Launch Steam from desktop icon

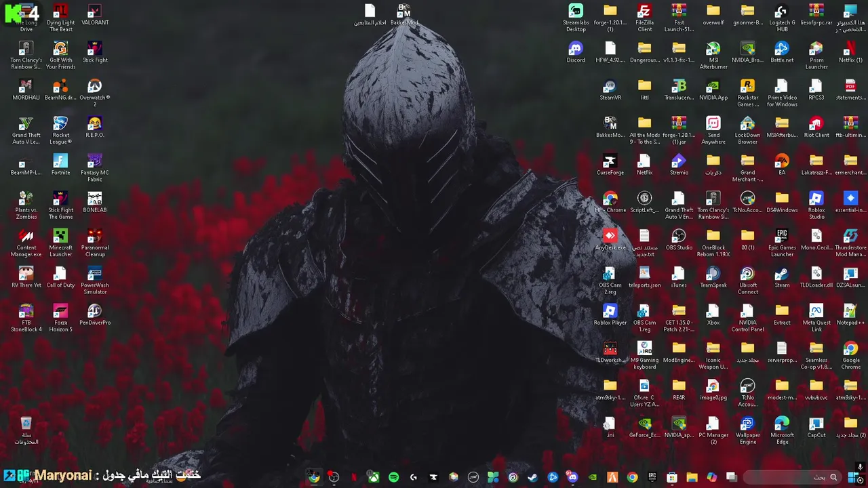[x=782, y=277]
